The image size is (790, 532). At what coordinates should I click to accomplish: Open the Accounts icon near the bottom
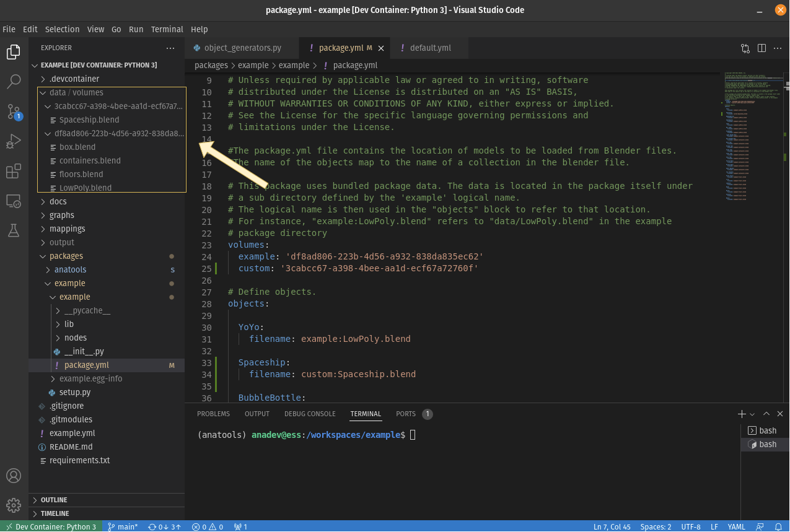coord(14,475)
